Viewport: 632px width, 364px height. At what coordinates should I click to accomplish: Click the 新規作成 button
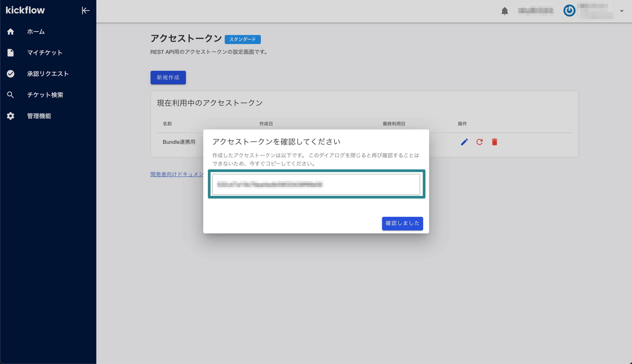click(x=168, y=78)
